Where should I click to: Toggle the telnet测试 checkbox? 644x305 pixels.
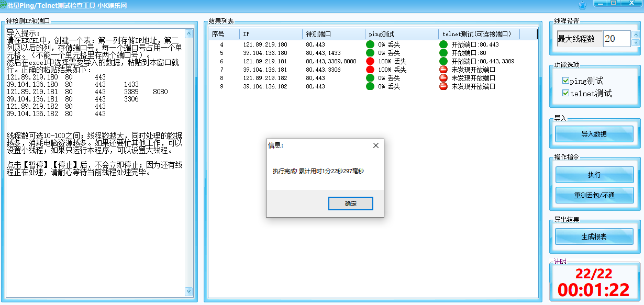(x=565, y=93)
